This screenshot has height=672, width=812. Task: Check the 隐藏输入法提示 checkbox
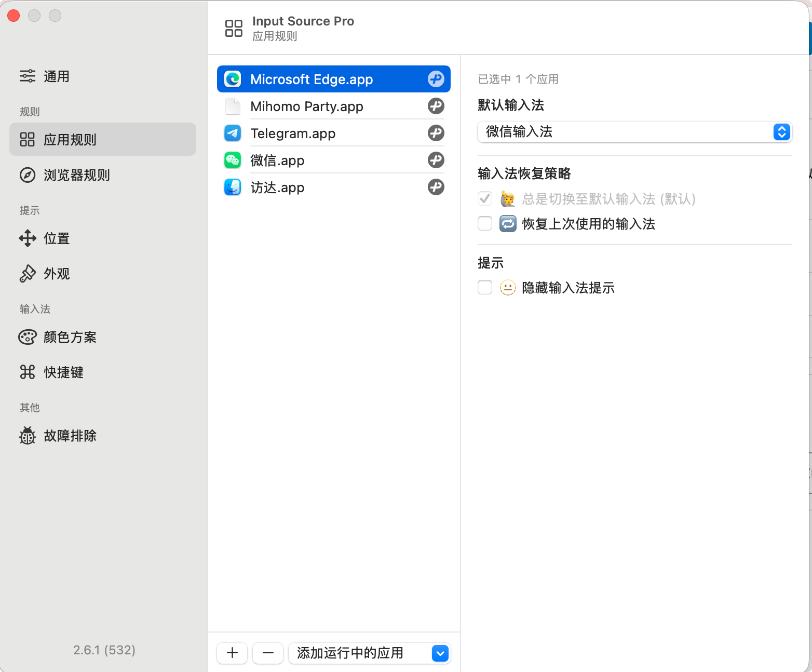pos(485,288)
